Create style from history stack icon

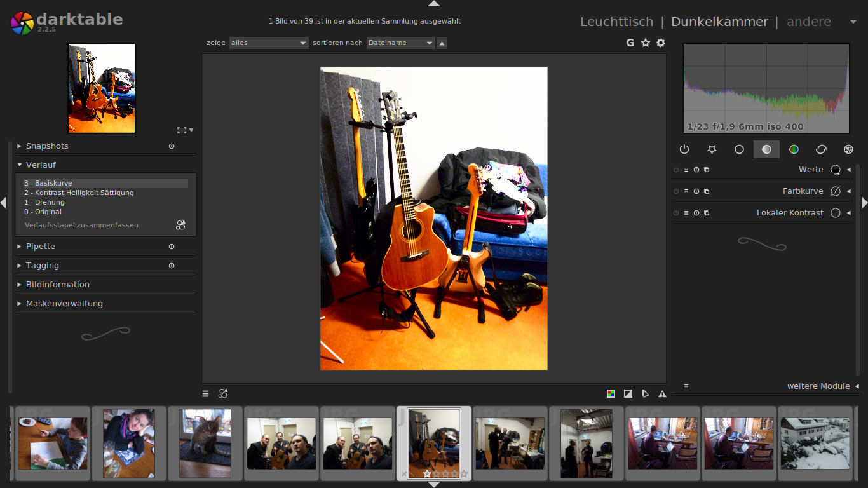point(181,225)
